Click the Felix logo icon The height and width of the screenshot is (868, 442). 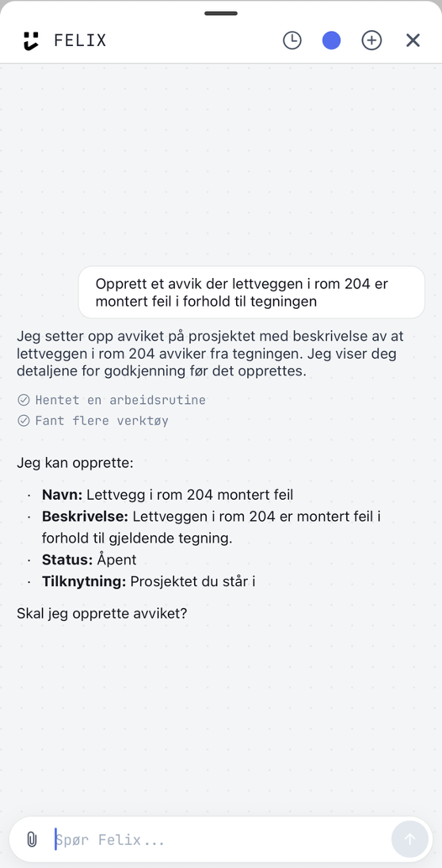[x=32, y=41]
